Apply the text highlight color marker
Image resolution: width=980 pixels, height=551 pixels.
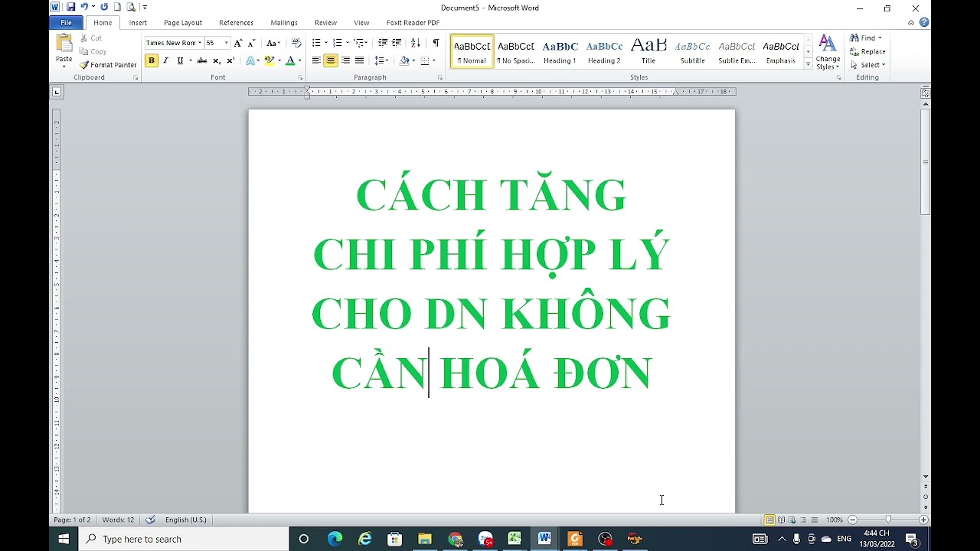pyautogui.click(x=269, y=60)
